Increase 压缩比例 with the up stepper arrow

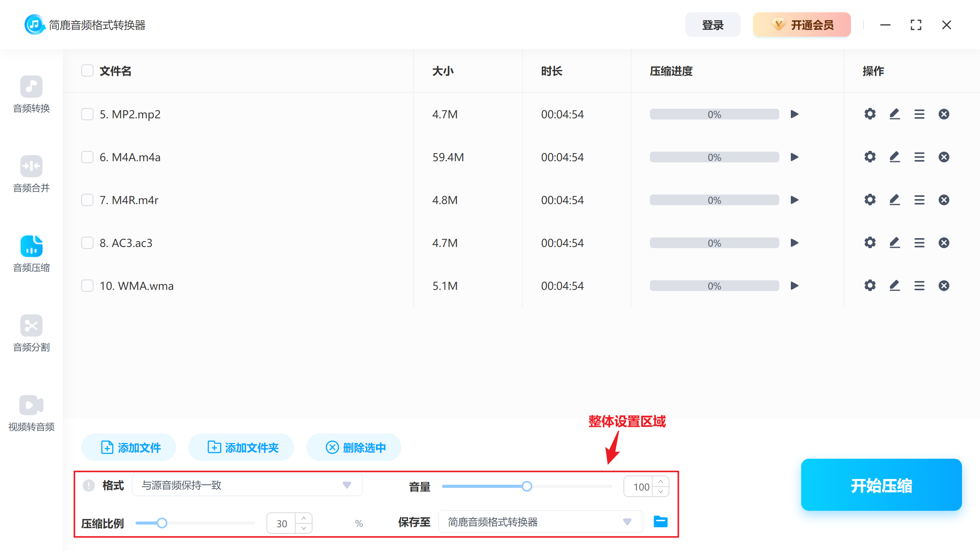coord(303,518)
